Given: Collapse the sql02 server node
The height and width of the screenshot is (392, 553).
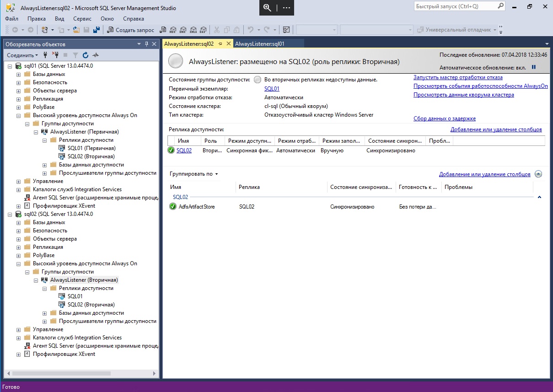Looking at the screenshot, I should pyautogui.click(x=10, y=214).
